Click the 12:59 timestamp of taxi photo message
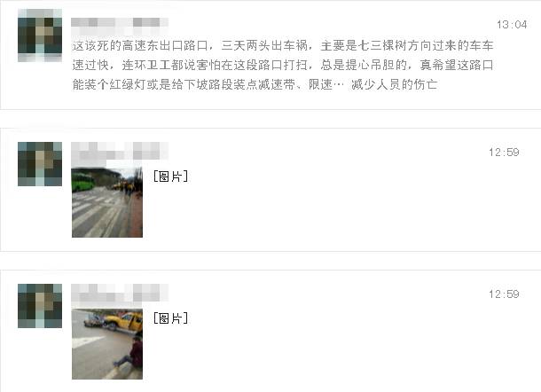This screenshot has width=541, height=392. tap(504, 294)
